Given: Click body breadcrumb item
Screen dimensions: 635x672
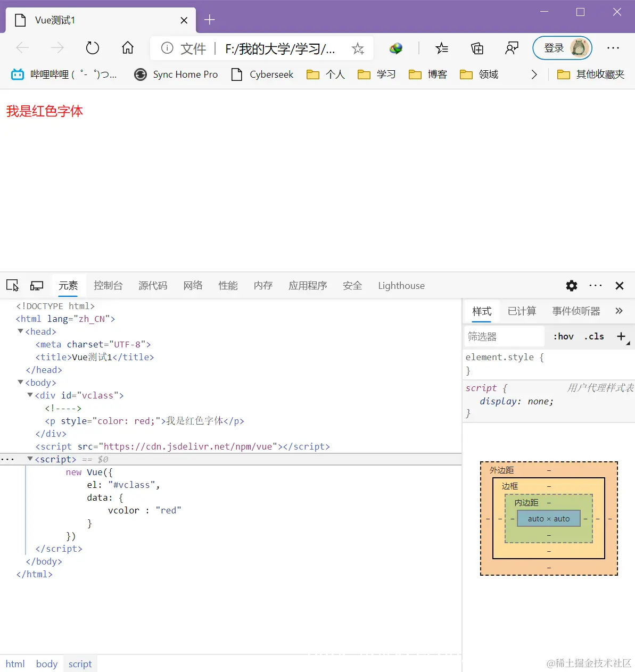Looking at the screenshot, I should 47,664.
